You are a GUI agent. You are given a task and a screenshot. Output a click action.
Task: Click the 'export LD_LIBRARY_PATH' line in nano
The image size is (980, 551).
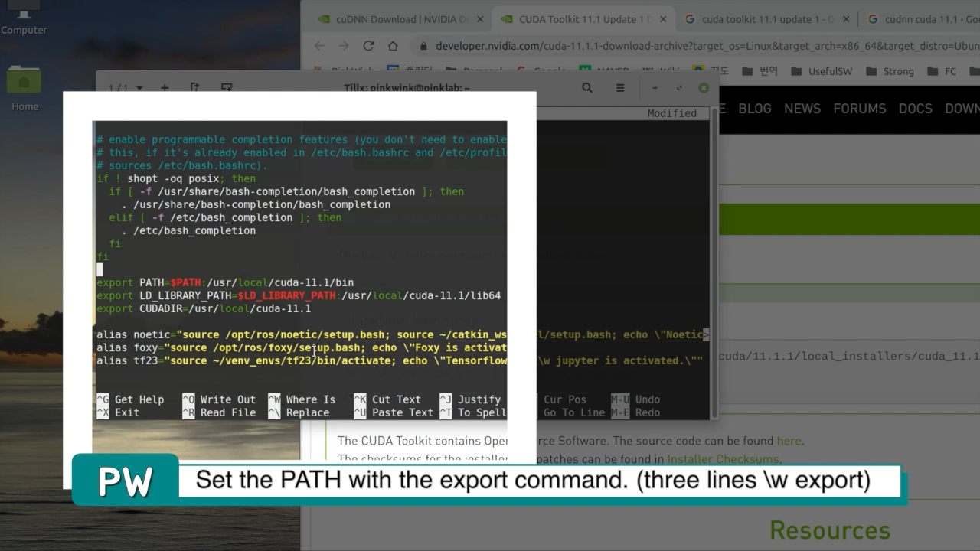[299, 295]
